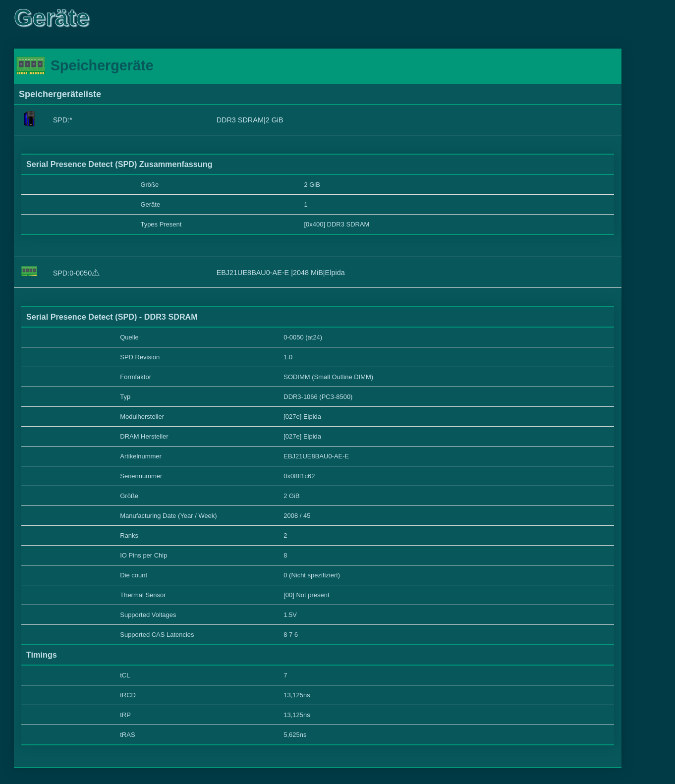The width and height of the screenshot is (675, 784).
Task: Click the tCL label
Action: pyautogui.click(x=125, y=675)
